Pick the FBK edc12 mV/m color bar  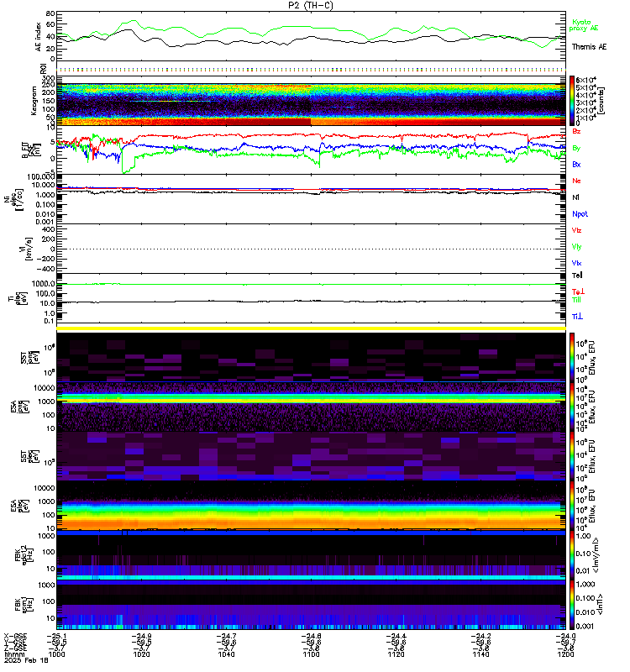click(572, 555)
